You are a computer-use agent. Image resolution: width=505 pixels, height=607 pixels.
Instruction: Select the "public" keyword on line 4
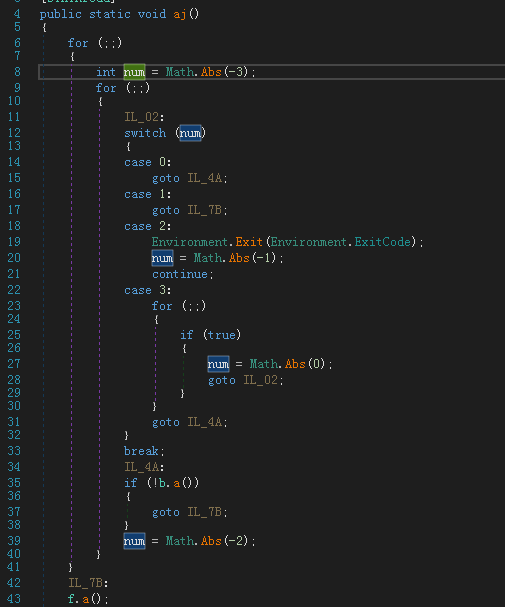[x=61, y=14]
